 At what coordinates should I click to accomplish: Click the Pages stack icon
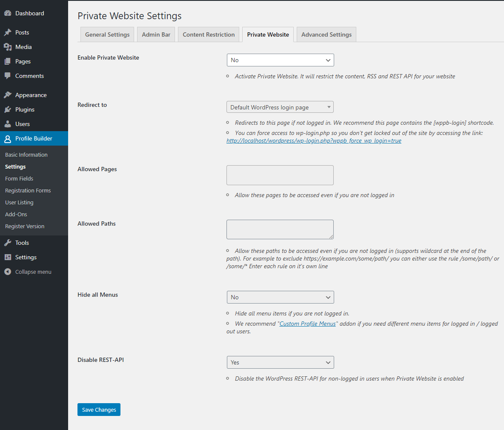[x=8, y=61]
